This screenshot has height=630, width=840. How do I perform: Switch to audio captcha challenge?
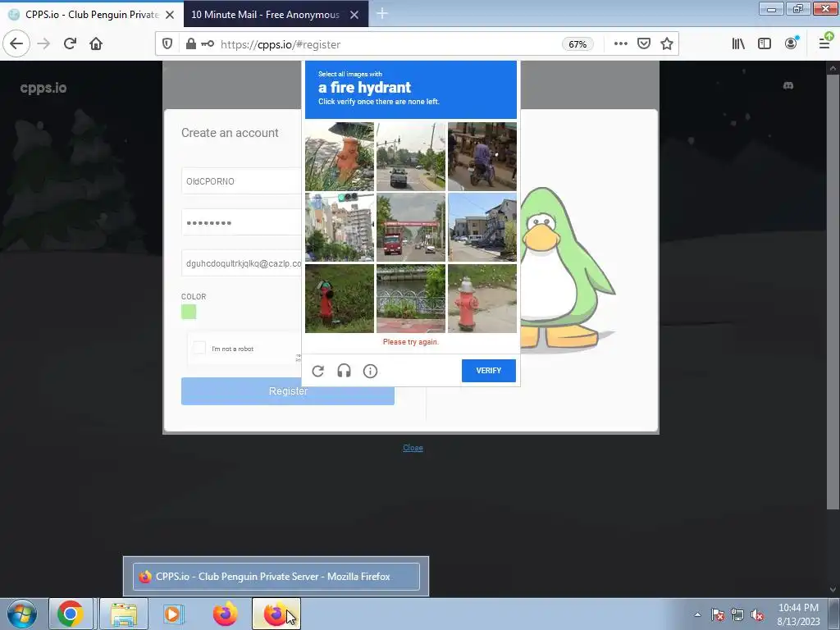[344, 371]
